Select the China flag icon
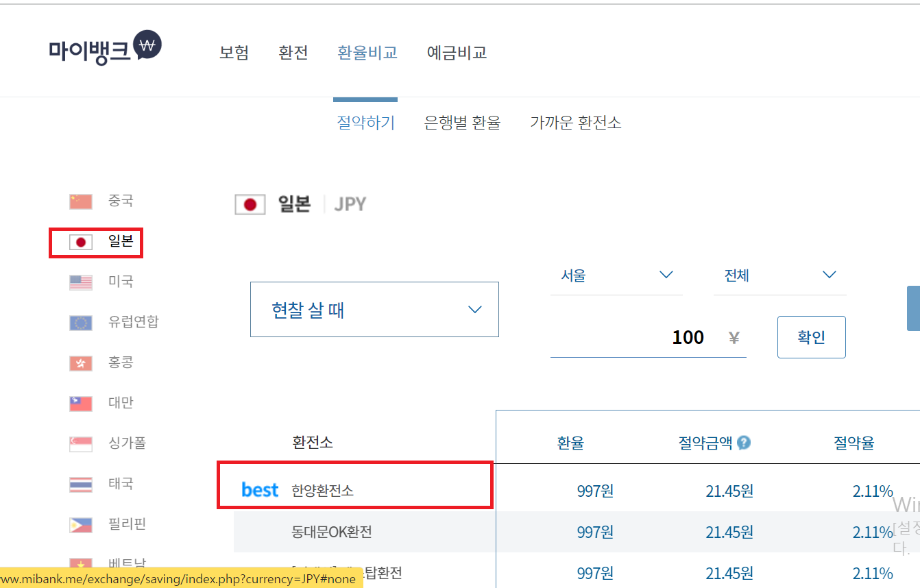The image size is (920, 588). tap(81, 201)
